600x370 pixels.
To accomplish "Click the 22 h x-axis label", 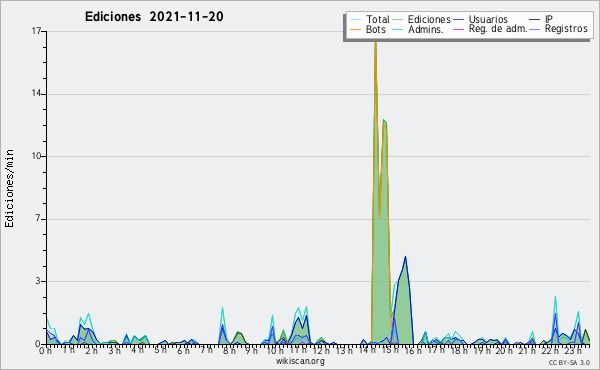I will [x=551, y=350].
